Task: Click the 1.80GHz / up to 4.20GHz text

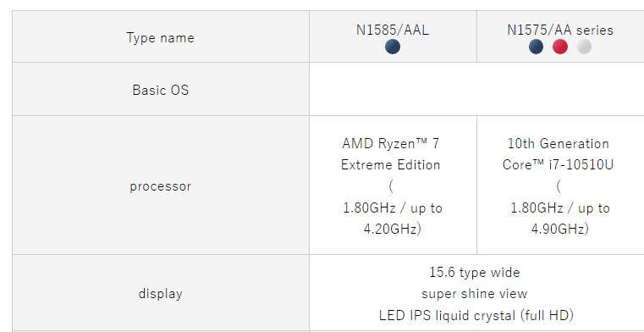Action: tap(392, 219)
